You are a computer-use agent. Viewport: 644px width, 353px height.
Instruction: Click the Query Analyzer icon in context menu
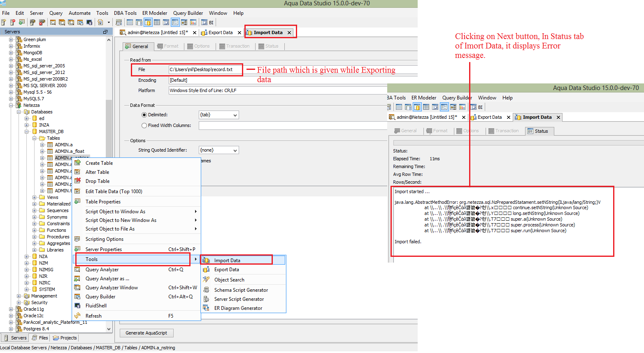point(77,269)
